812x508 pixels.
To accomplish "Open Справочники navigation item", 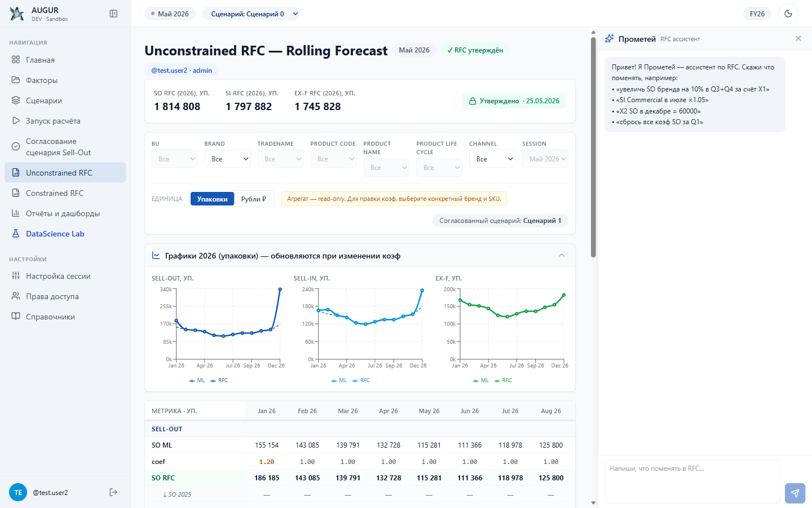I will pyautogui.click(x=65, y=317).
